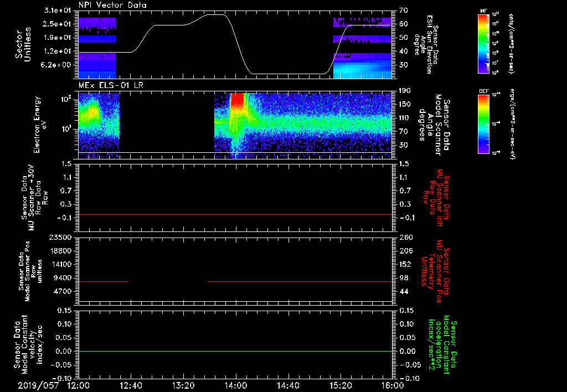This screenshot has width=567, height=392.
Task: Click the NF color scale bar
Action: tap(484, 43)
